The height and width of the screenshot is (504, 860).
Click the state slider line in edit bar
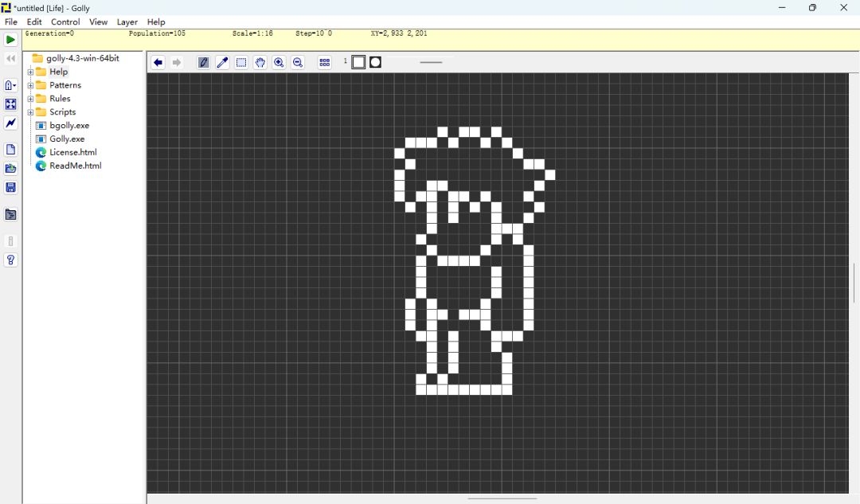(431, 63)
